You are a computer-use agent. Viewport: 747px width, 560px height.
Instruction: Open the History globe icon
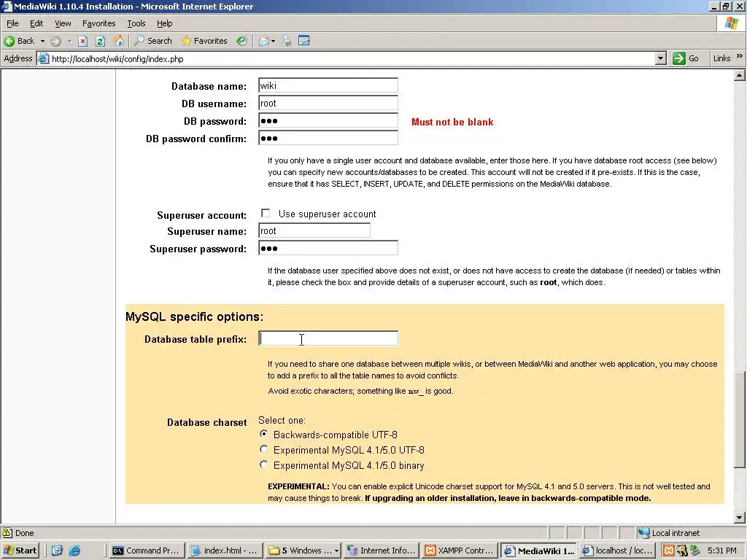click(242, 41)
